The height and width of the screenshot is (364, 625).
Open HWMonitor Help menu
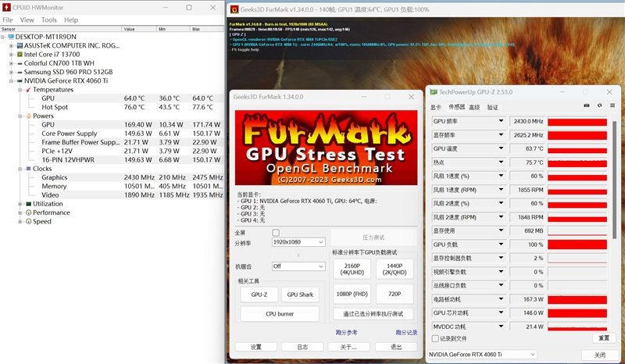point(71,20)
